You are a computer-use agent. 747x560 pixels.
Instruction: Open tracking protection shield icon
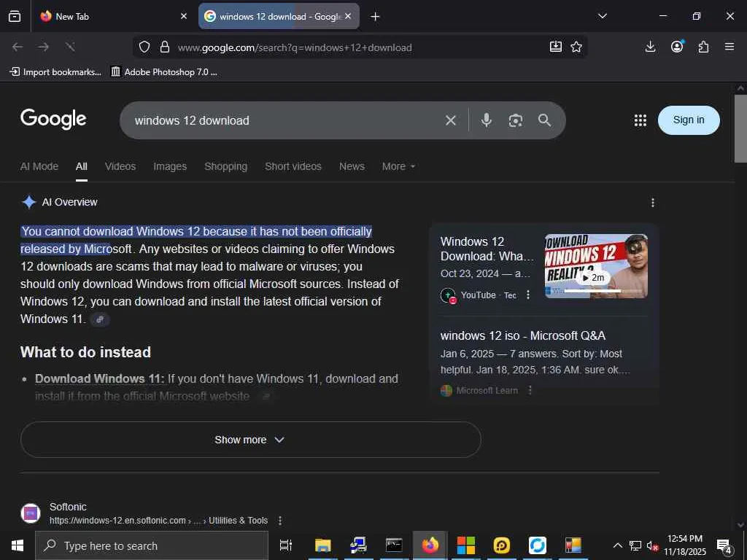[x=144, y=47]
